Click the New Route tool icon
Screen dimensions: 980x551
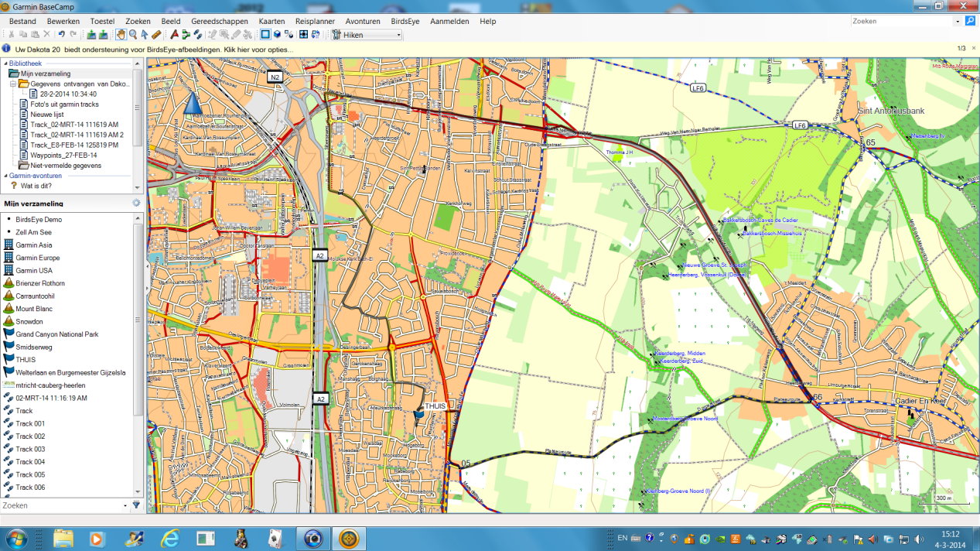[x=186, y=34]
